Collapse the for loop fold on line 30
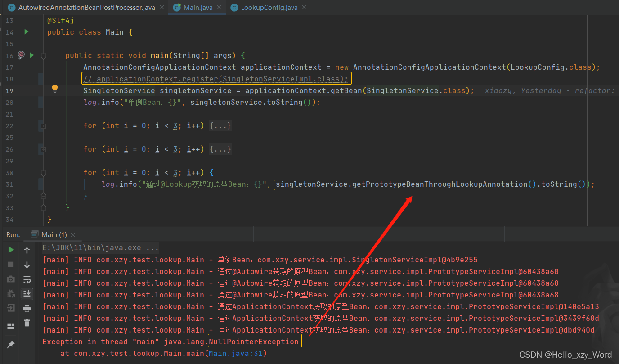This screenshot has width=619, height=364. (43, 173)
